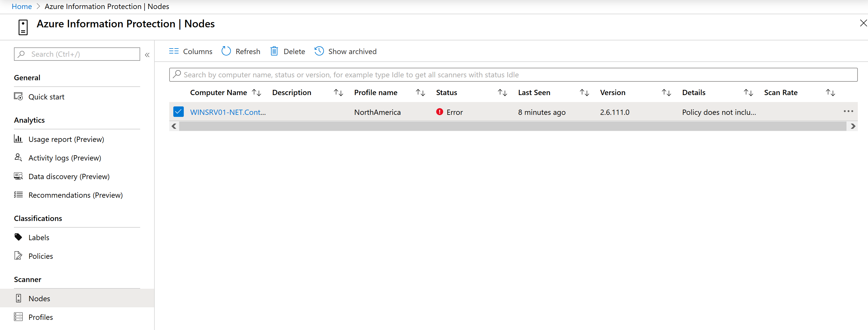This screenshot has height=330, width=868.
Task: Click the horizontal scrollbar left arrow
Action: 174,126
